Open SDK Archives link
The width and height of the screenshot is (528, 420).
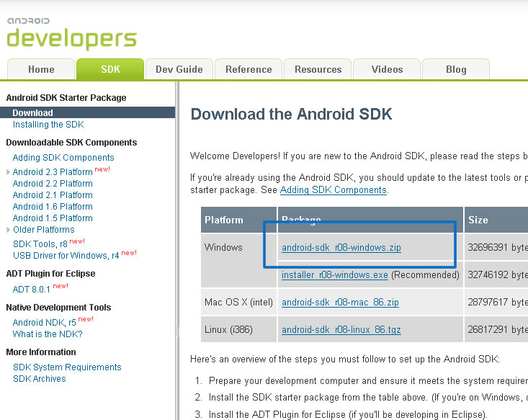click(40, 378)
